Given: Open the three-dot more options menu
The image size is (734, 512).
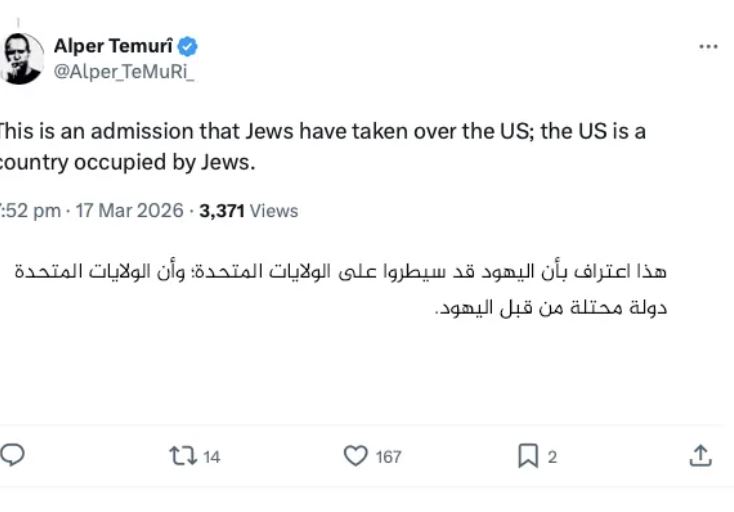Looking at the screenshot, I should [x=708, y=46].
